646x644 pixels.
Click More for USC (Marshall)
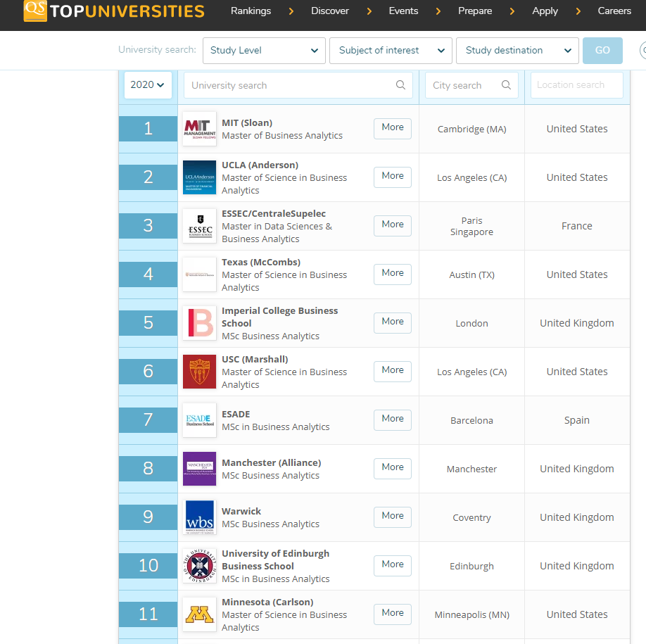coord(393,372)
